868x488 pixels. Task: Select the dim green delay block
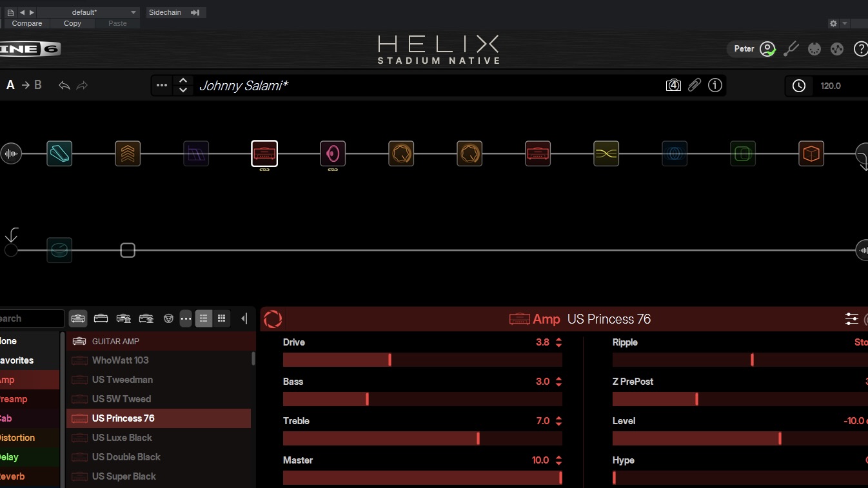[743, 153]
